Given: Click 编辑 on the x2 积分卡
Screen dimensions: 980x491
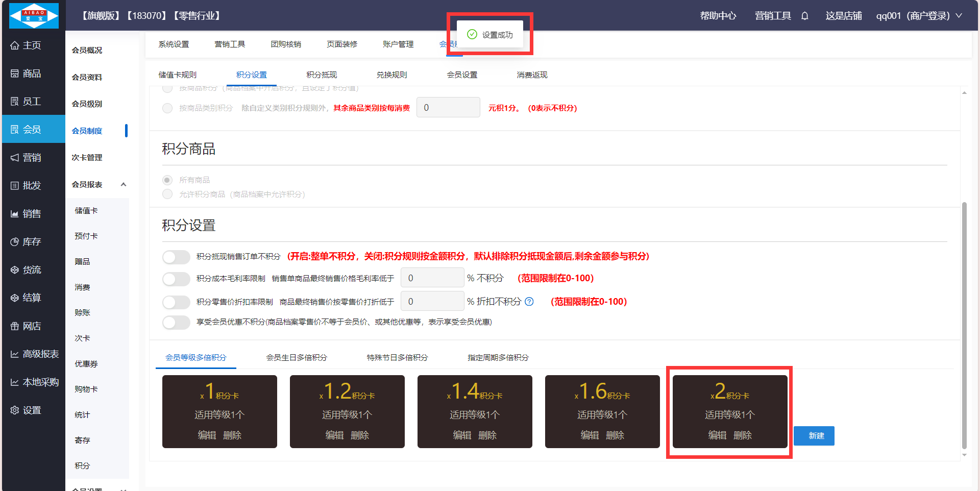Looking at the screenshot, I should tap(717, 435).
